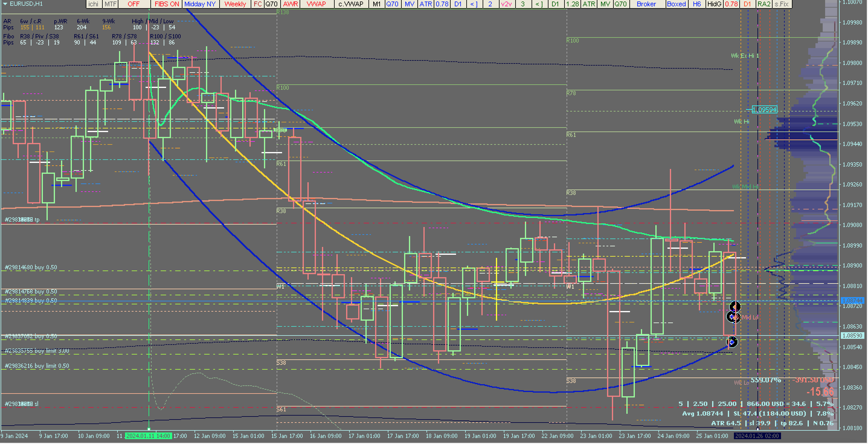
Task: Click the 1.09594 price label box
Action: 764,110
